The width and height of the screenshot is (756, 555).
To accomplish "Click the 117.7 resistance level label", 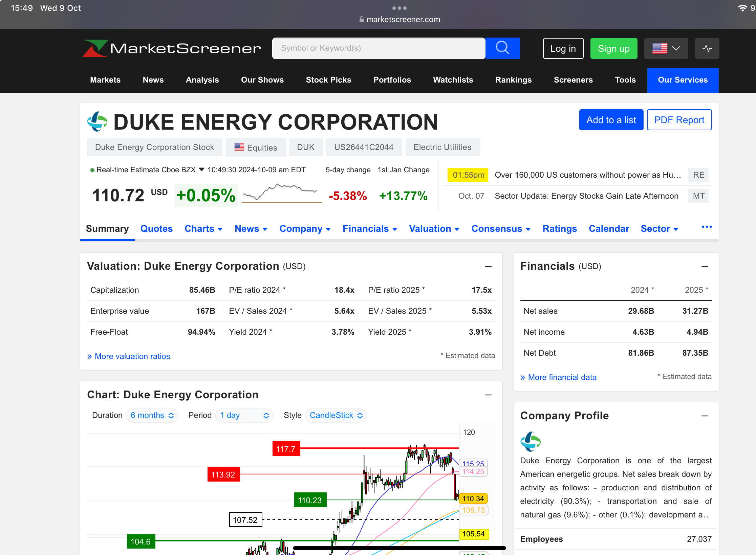I will pos(286,449).
